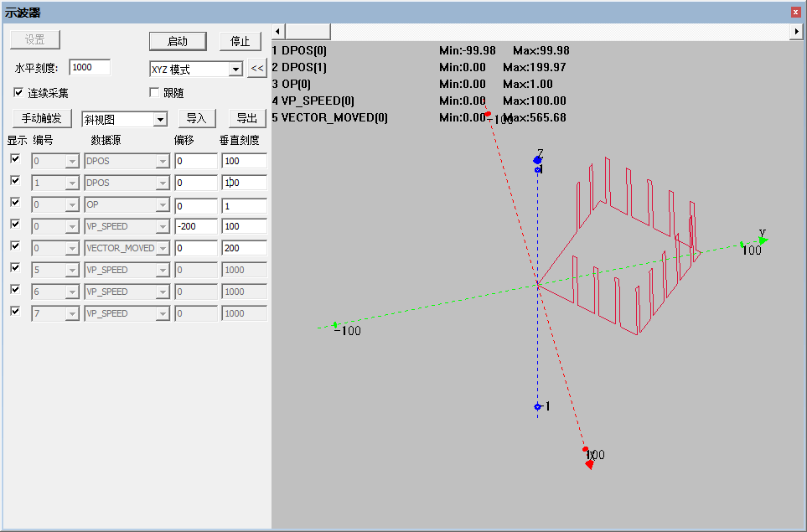
Task: Open the OP data source dropdown
Action: point(163,204)
